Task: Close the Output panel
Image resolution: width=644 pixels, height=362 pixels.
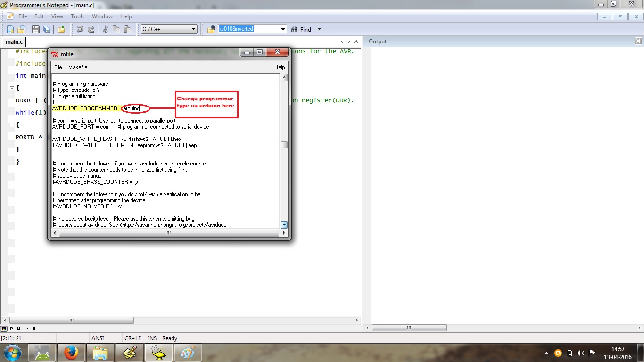Action: (x=638, y=41)
